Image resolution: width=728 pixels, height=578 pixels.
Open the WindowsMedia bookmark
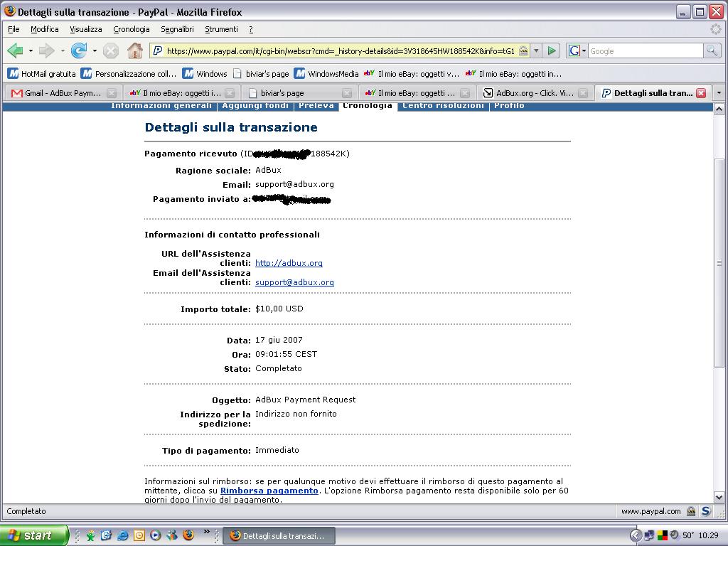[x=326, y=74]
